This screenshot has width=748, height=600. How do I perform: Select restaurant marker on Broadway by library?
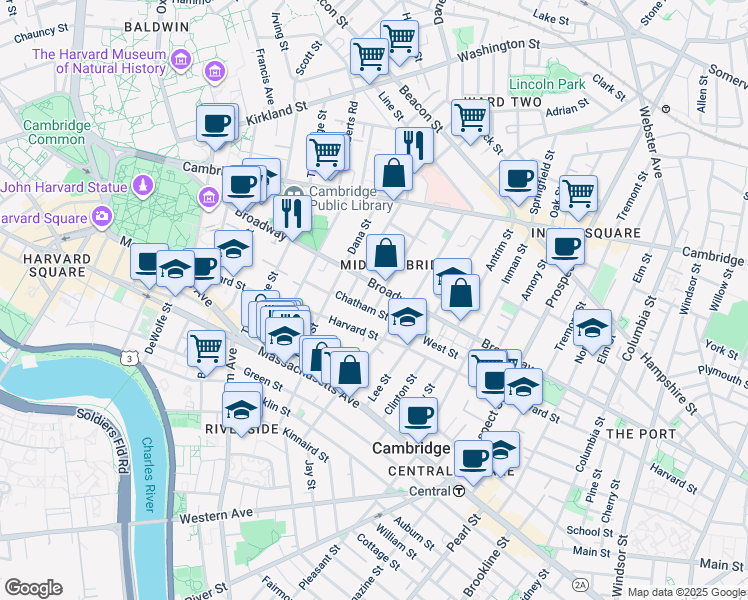[x=292, y=217]
